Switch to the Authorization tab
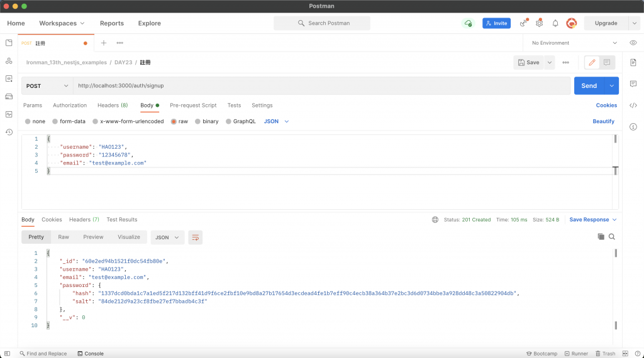This screenshot has width=644, height=358. (x=70, y=106)
